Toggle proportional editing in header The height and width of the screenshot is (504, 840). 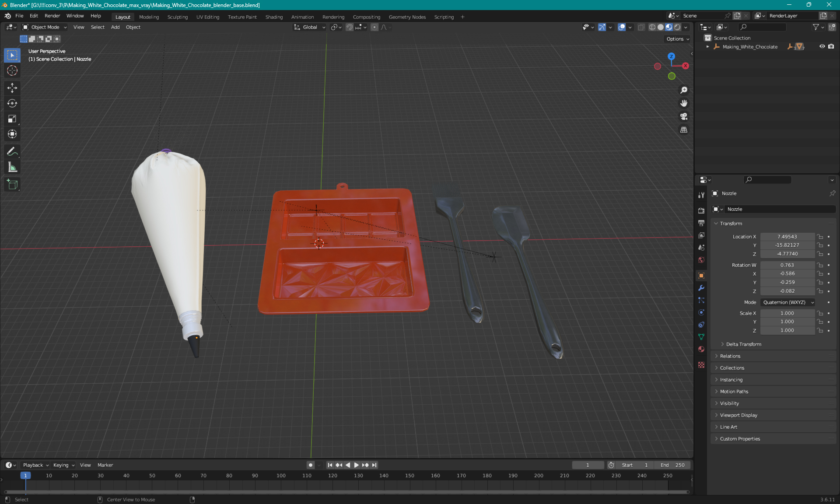click(374, 27)
